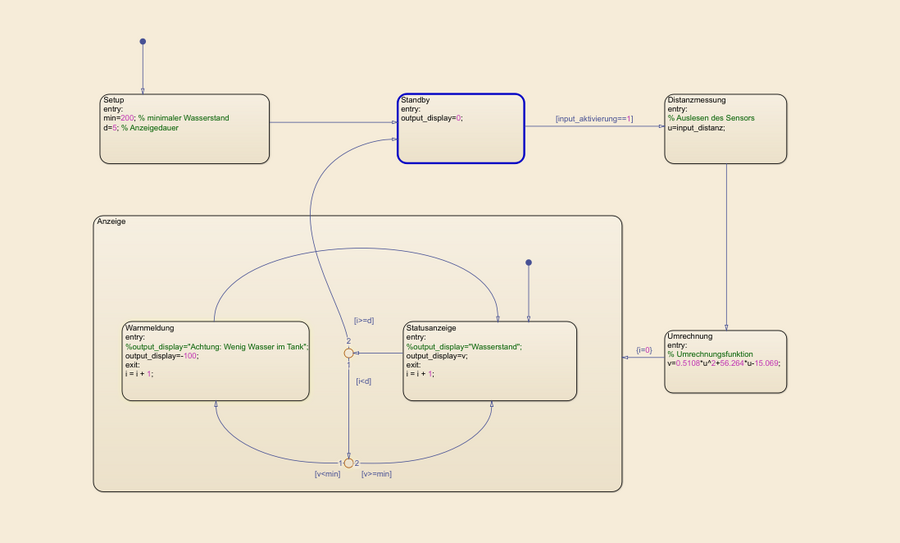This screenshot has width=900, height=543.
Task: Click the u=input_distanz; line in Distanzmessung
Action: click(x=696, y=128)
